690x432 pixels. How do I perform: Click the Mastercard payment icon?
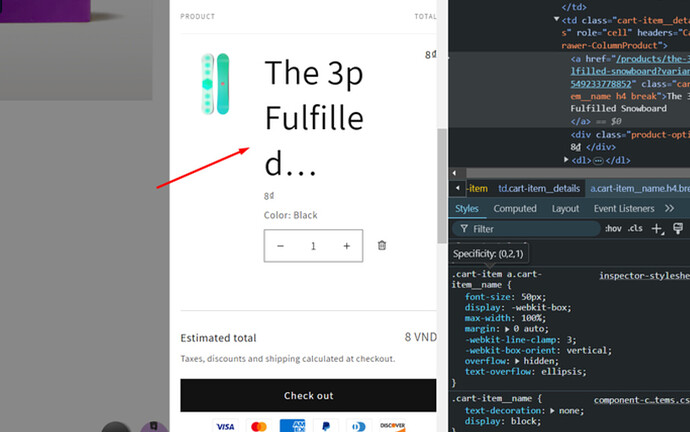coord(259,426)
